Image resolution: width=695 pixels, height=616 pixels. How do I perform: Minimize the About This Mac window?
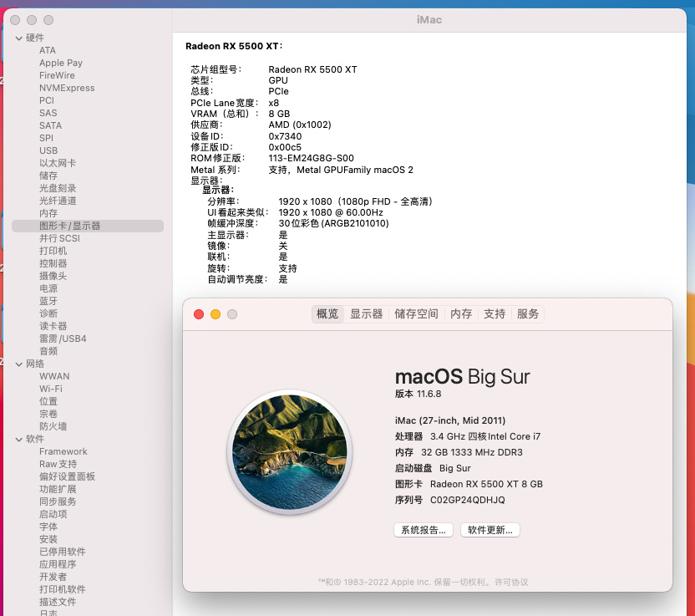[x=216, y=314]
